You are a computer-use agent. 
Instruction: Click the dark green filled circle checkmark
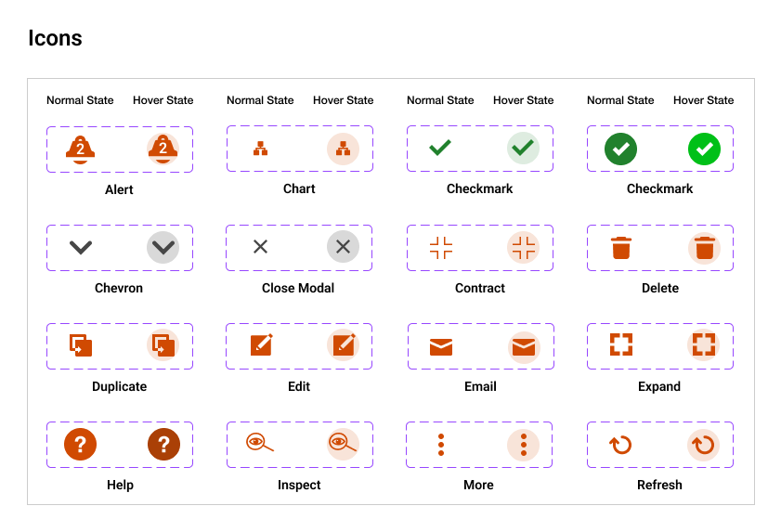(x=620, y=149)
